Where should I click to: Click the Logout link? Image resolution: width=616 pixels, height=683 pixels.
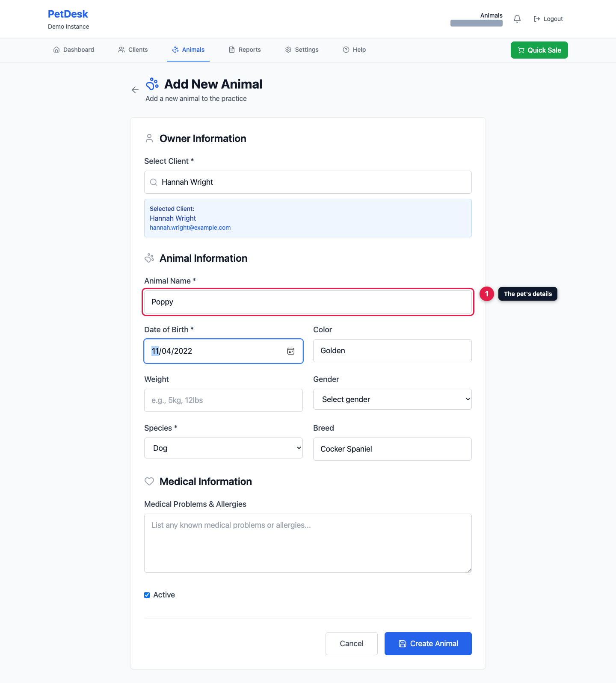point(548,19)
